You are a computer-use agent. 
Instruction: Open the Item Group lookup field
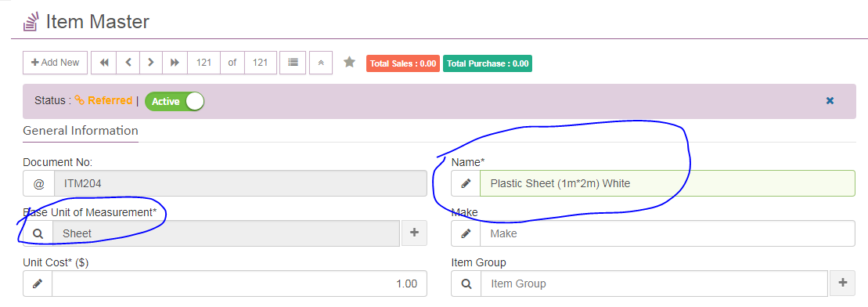tap(654, 284)
